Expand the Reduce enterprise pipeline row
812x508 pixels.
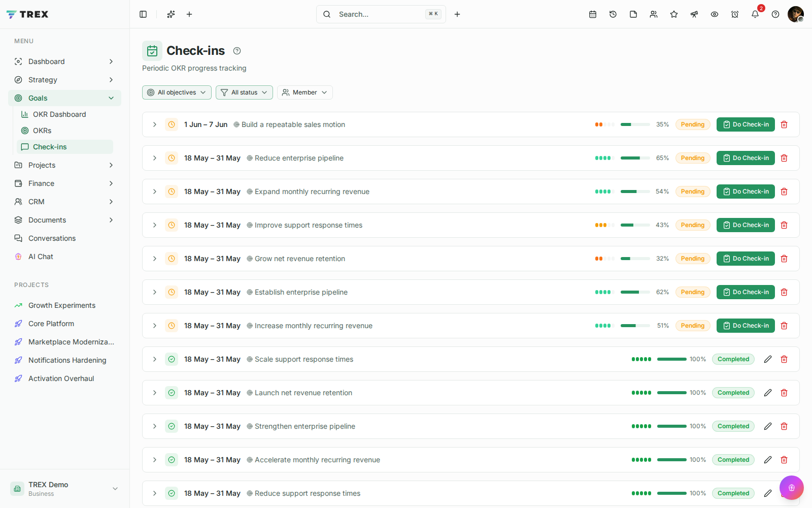point(155,158)
